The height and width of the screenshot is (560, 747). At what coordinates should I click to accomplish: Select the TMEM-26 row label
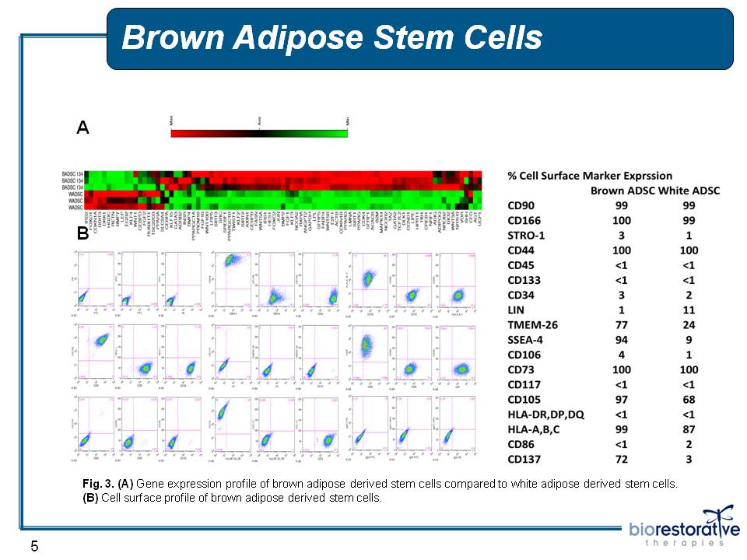tap(532, 325)
